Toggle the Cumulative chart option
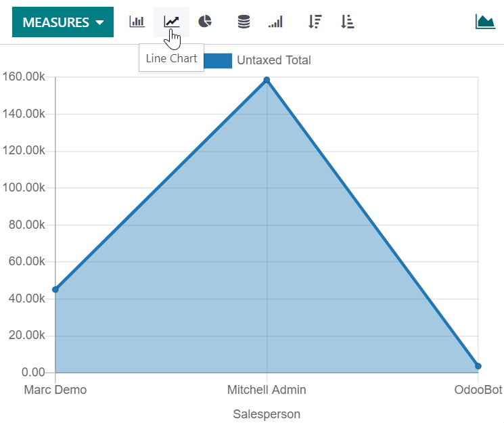The width and height of the screenshot is (504, 423). (x=275, y=22)
